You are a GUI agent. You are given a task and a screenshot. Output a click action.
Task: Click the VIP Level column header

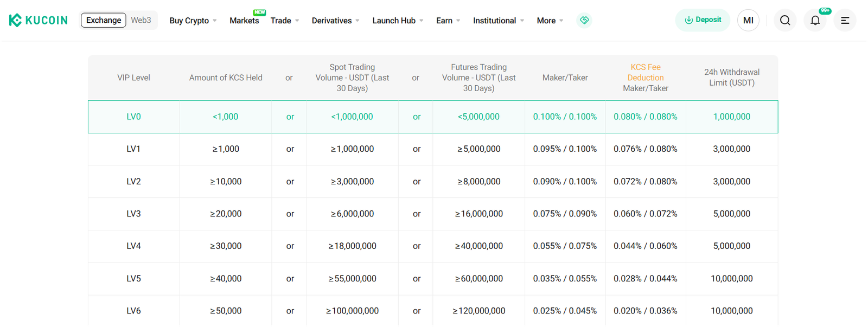click(x=133, y=78)
